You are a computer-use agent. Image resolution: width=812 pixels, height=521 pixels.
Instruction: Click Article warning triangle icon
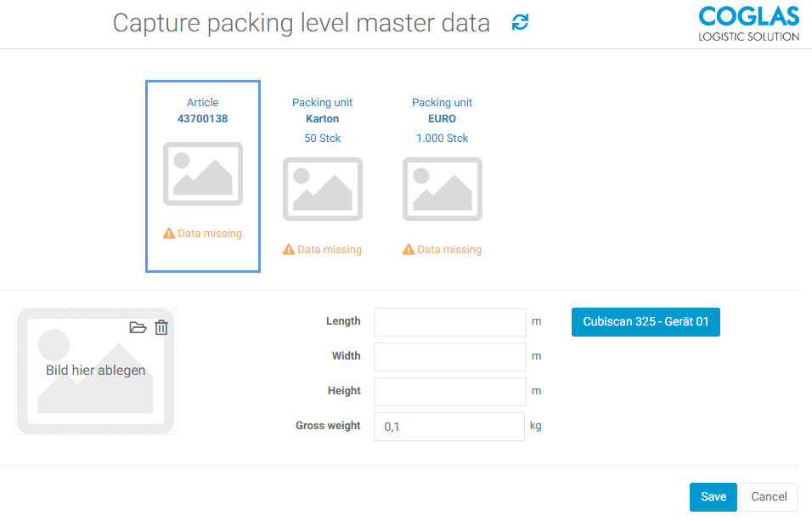click(169, 233)
